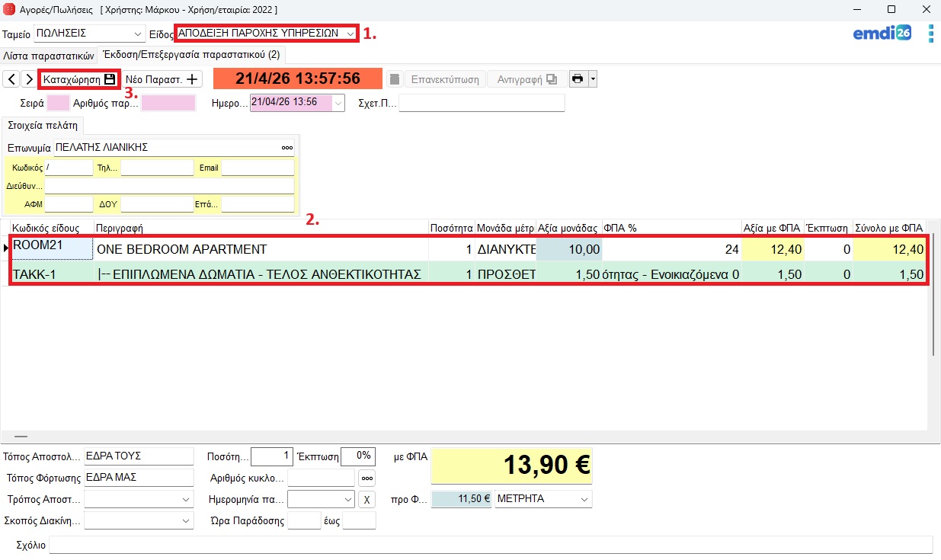Open the Τρόπος Αποστολής dropdown
The height and width of the screenshot is (560, 941).
coord(187,500)
